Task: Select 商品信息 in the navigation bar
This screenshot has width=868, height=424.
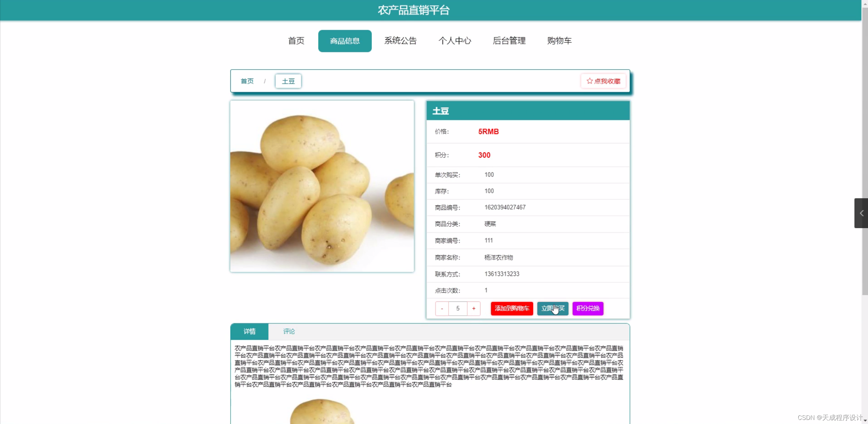Action: 344,40
